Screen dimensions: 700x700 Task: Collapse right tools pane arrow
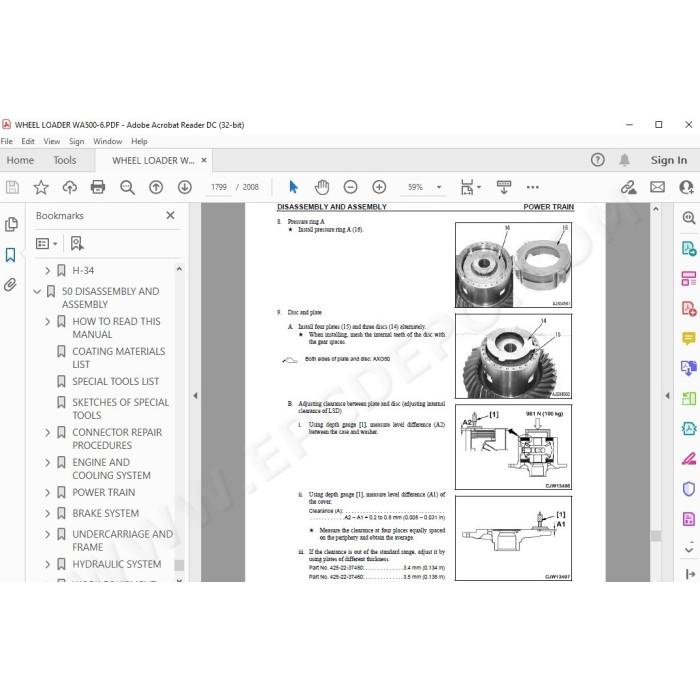point(667,396)
